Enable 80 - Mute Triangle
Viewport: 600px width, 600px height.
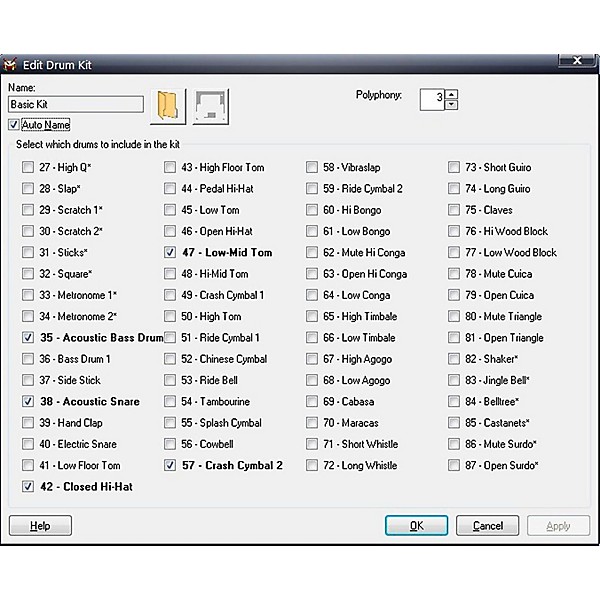[x=454, y=316]
